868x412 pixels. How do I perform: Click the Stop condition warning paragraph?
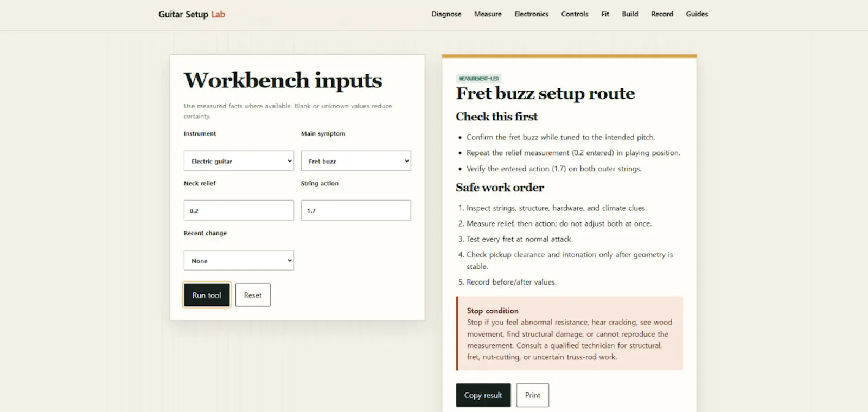tap(570, 339)
